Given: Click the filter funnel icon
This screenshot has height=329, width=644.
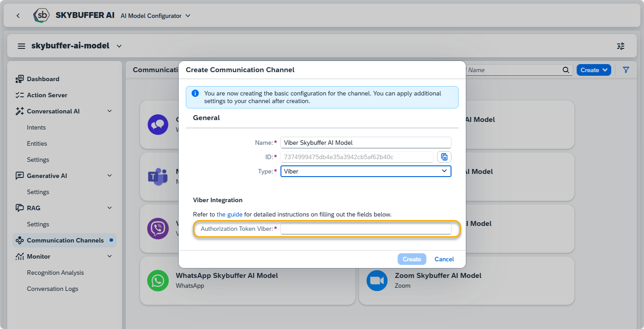Looking at the screenshot, I should tap(626, 70).
